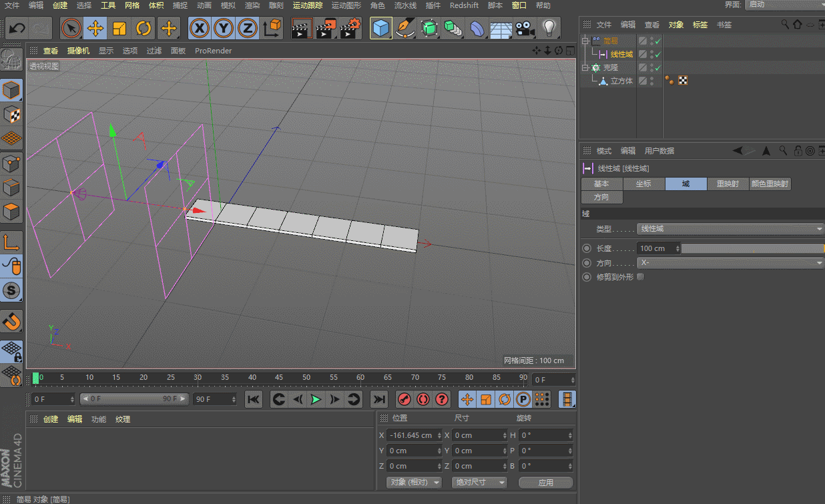Switch to the 重映射 tab

(728, 184)
